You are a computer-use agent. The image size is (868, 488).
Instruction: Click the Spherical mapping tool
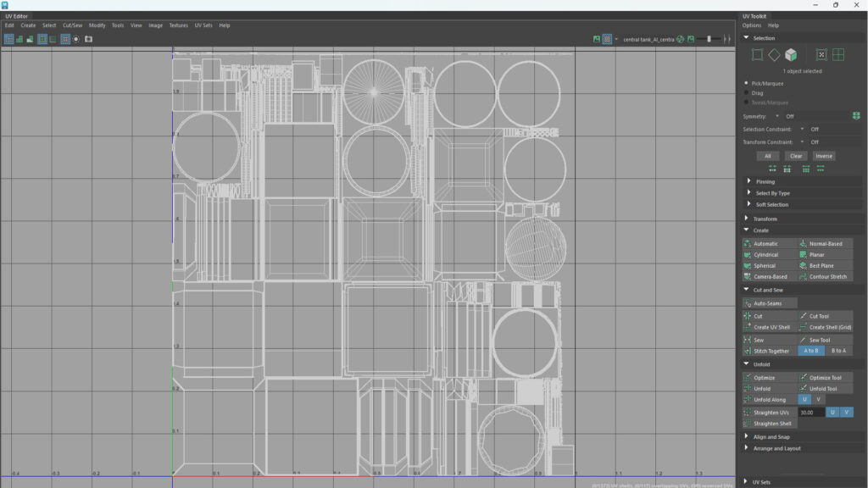[770, 265]
